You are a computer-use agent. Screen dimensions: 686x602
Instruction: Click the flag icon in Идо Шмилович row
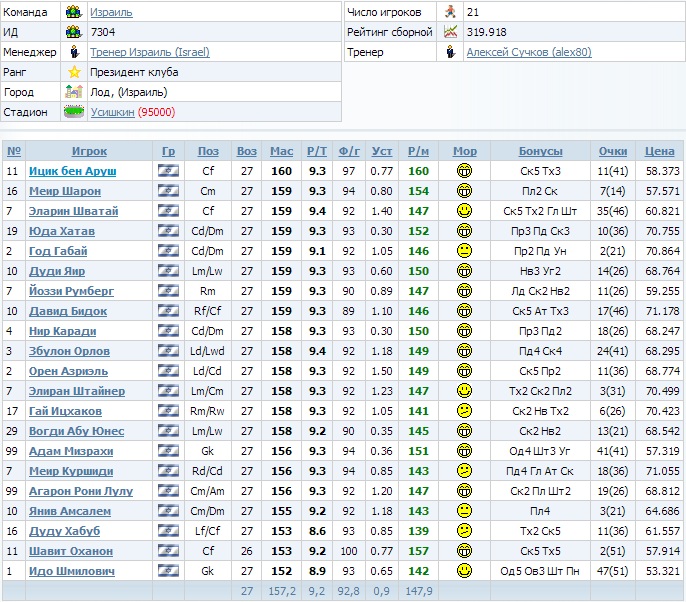pos(168,570)
